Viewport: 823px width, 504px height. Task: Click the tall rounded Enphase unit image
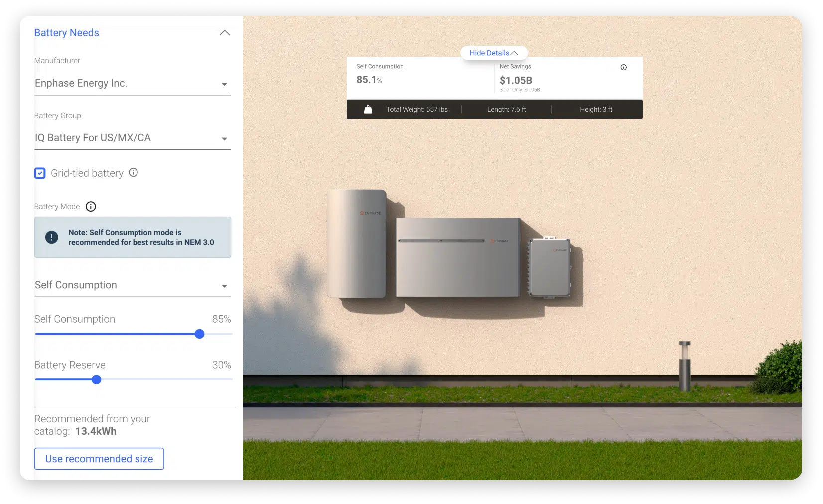tap(357, 244)
